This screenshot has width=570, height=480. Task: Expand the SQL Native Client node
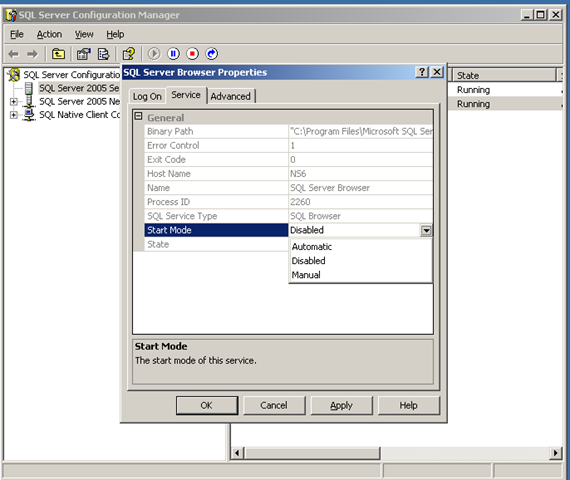(x=14, y=115)
